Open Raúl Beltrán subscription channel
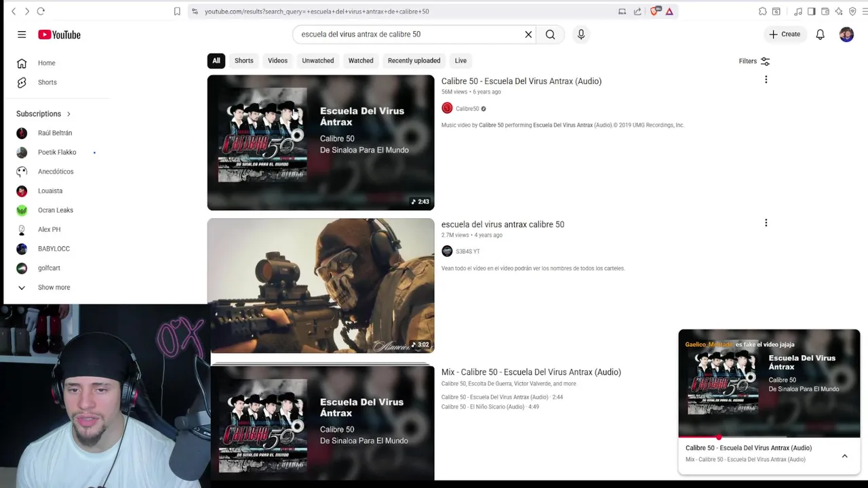 coord(56,134)
